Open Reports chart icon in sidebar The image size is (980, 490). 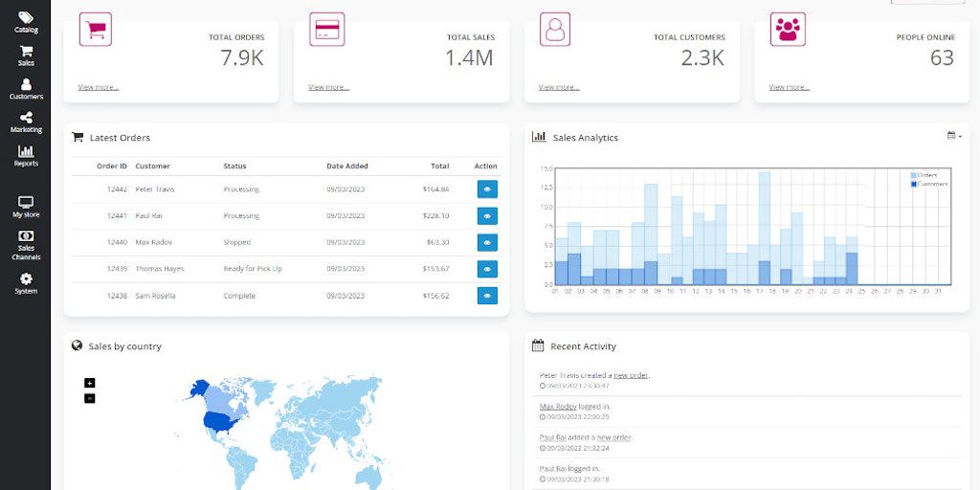coord(26,155)
